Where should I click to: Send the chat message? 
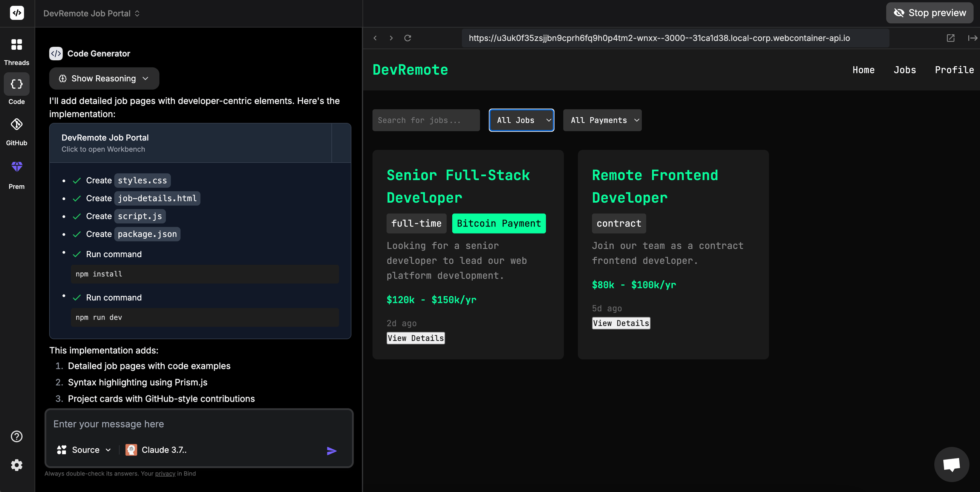pyautogui.click(x=331, y=450)
